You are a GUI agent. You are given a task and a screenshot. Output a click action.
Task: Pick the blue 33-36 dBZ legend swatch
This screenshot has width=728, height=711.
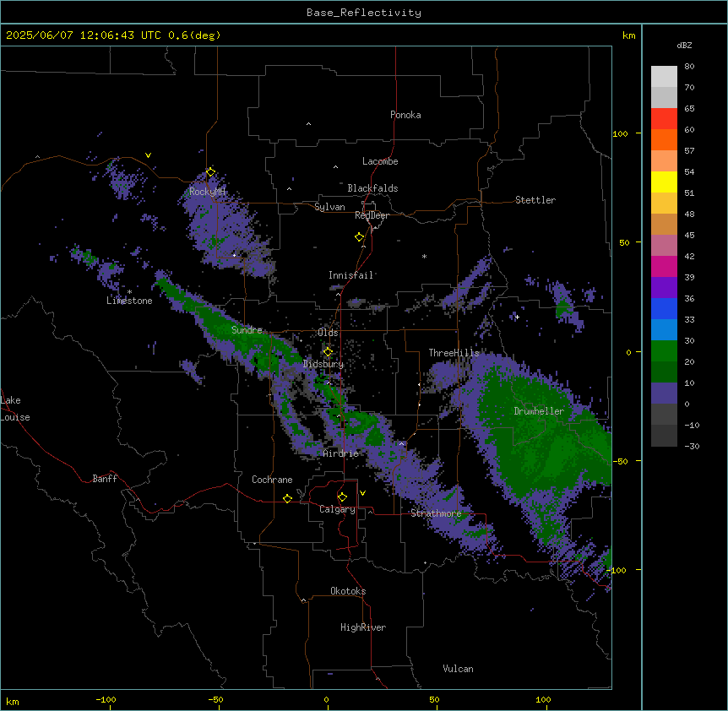(x=664, y=308)
